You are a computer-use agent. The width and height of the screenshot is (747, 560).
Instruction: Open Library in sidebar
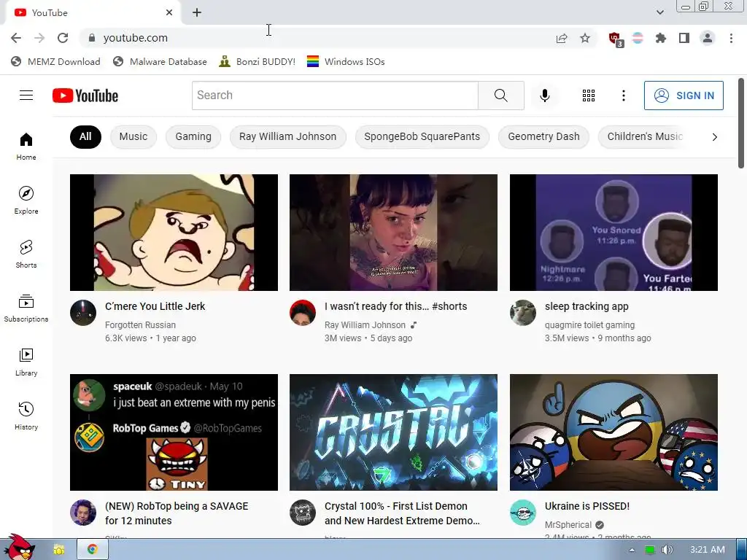[x=26, y=362]
